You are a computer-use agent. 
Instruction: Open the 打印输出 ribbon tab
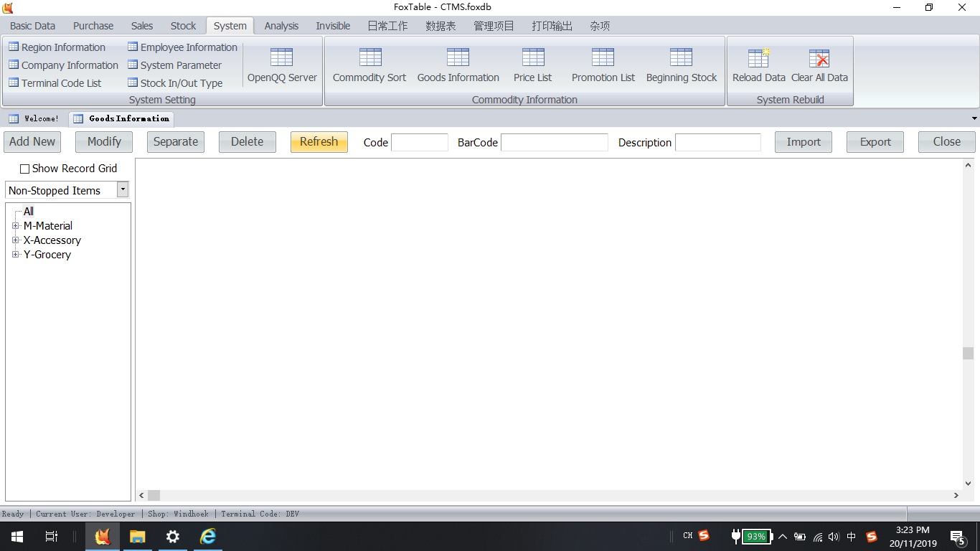[552, 26]
